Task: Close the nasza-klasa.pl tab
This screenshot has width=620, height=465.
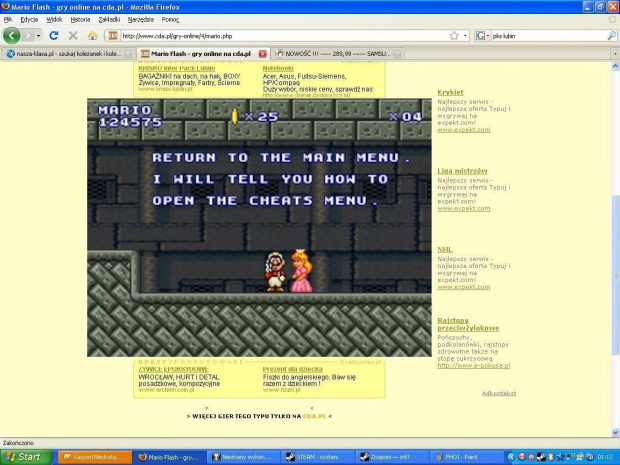Action: [x=128, y=54]
